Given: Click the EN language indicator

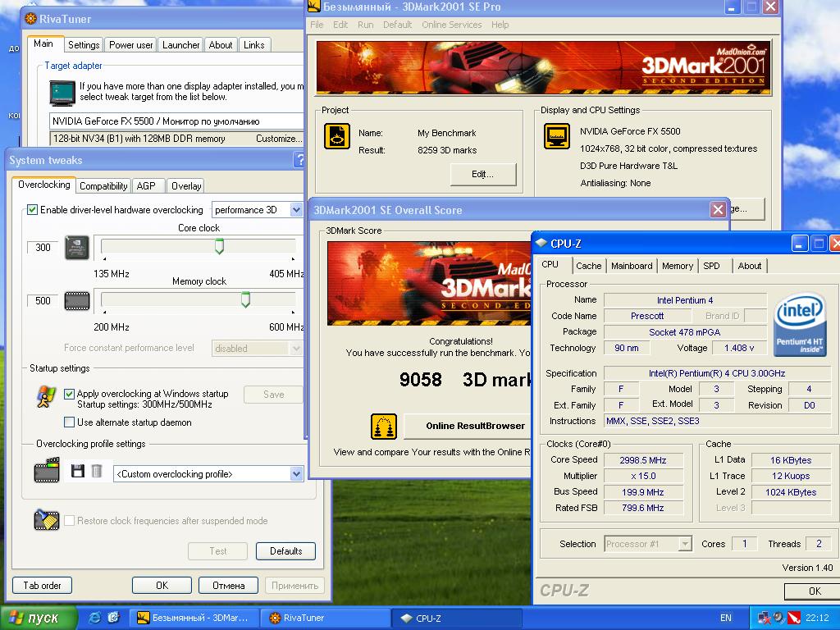Looking at the screenshot, I should pos(725,618).
